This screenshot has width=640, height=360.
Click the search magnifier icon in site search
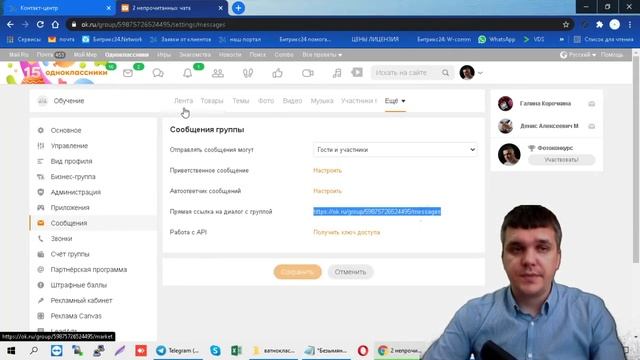tap(445, 73)
